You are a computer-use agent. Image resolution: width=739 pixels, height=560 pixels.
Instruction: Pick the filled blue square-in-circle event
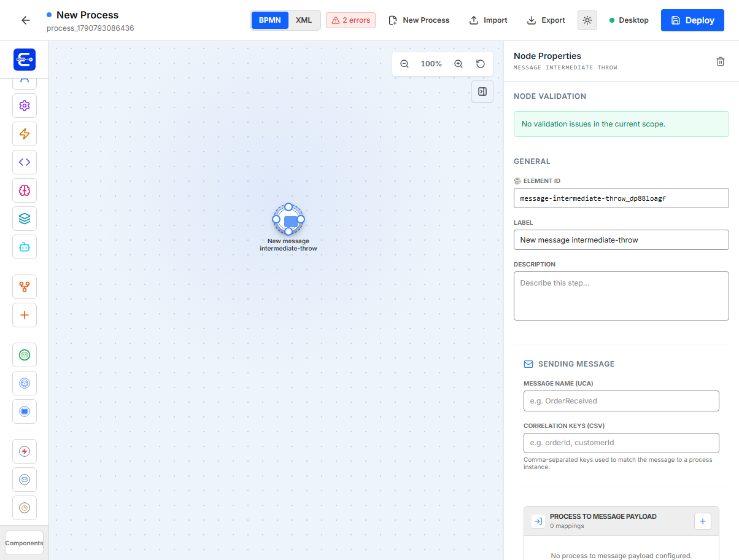click(x=25, y=411)
